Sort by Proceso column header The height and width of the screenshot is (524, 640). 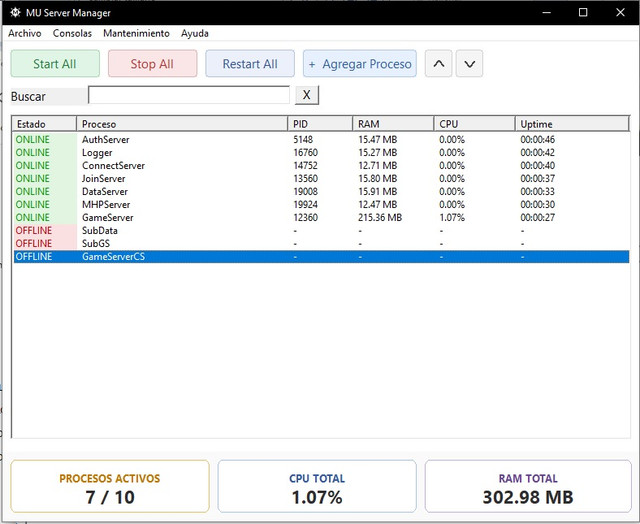click(182, 124)
